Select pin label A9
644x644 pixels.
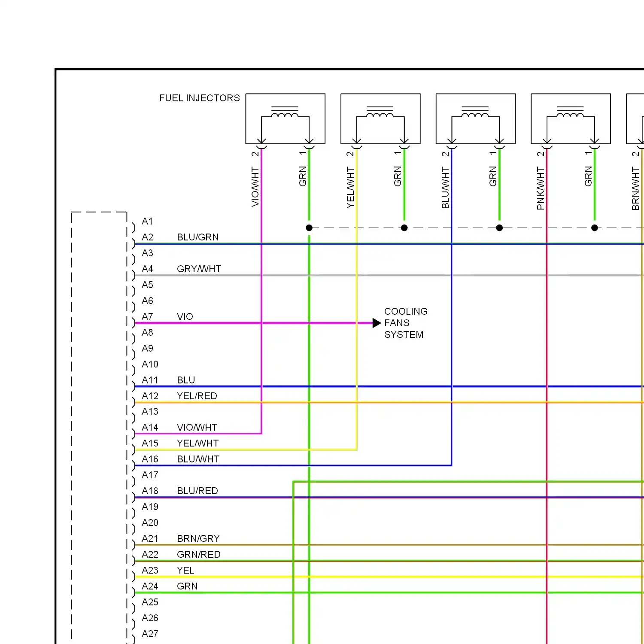point(147,349)
